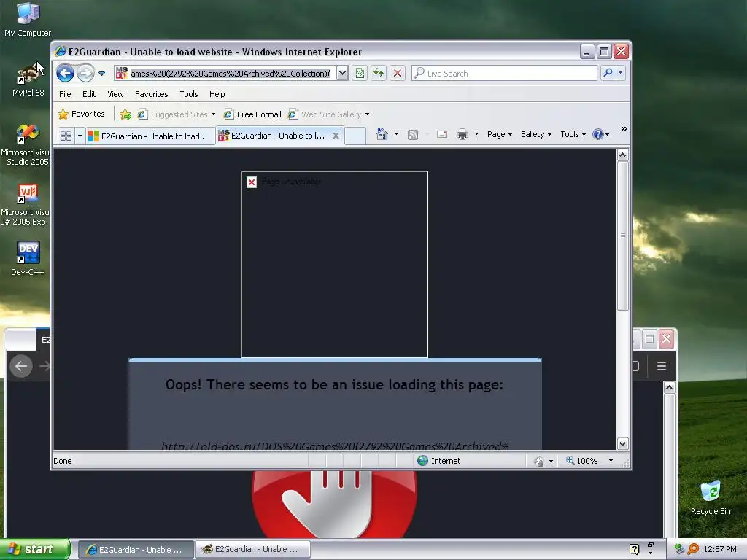The height and width of the screenshot is (560, 747).
Task: Click the Read Mail icon
Action: [x=442, y=134]
